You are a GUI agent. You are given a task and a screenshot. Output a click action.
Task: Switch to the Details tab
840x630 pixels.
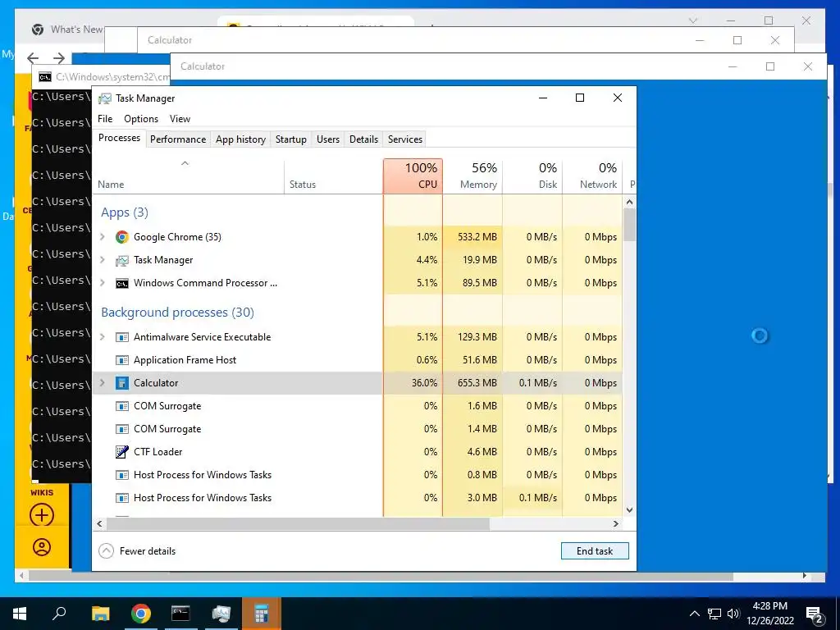pyautogui.click(x=363, y=139)
